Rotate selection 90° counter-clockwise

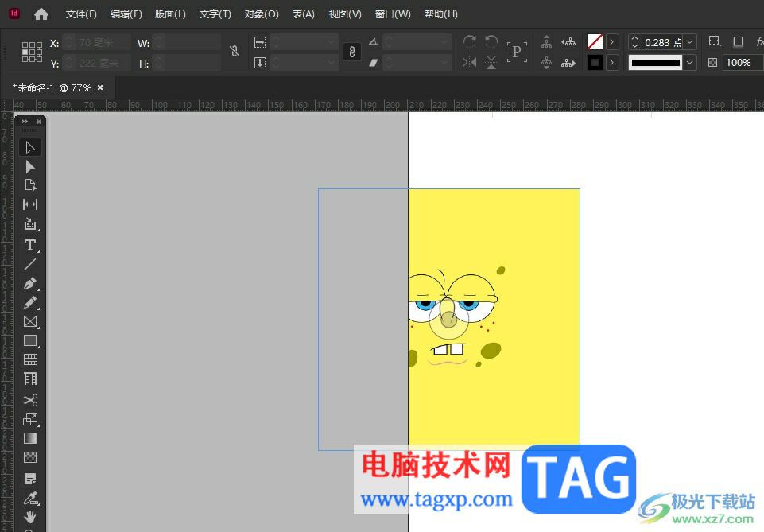pos(491,41)
